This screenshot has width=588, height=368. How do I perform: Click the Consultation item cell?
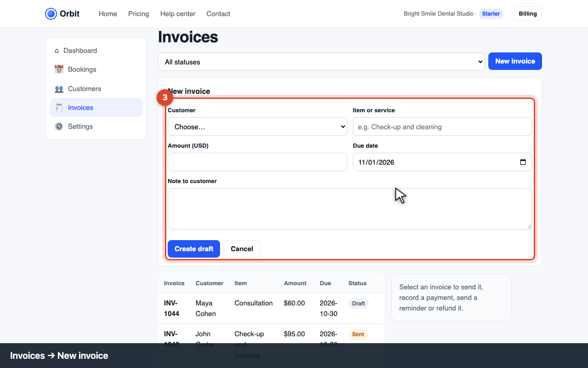(254, 303)
